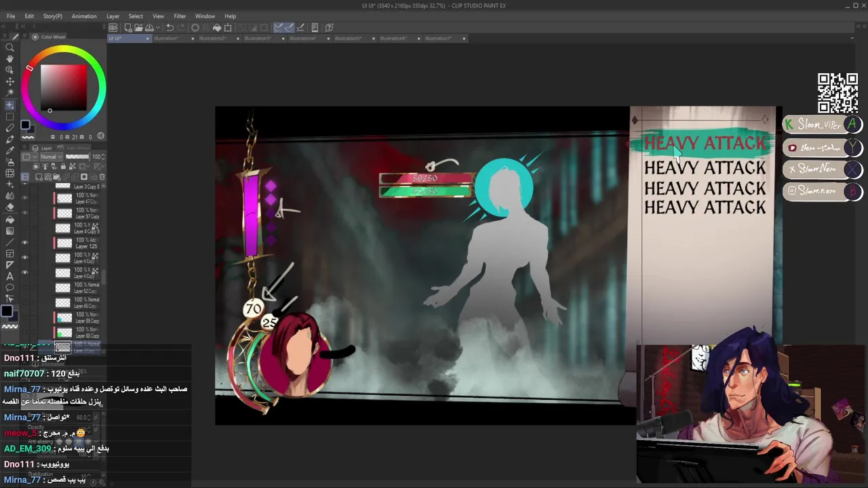Select the Text tool

coord(9,277)
